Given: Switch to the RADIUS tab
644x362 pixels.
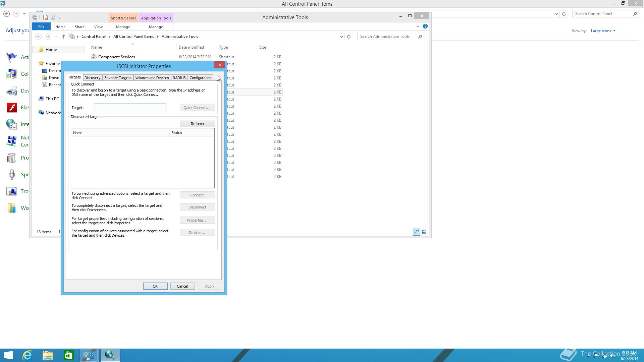Looking at the screenshot, I should (x=179, y=78).
